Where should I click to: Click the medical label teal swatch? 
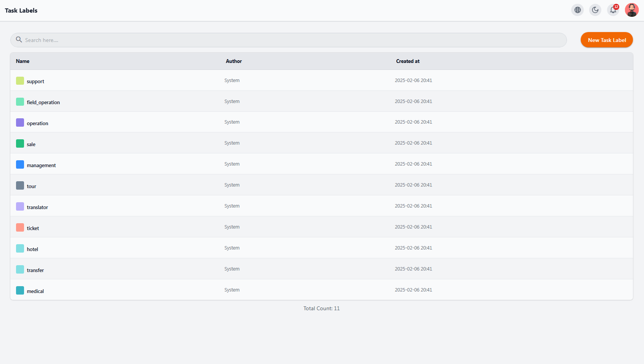pos(20,290)
